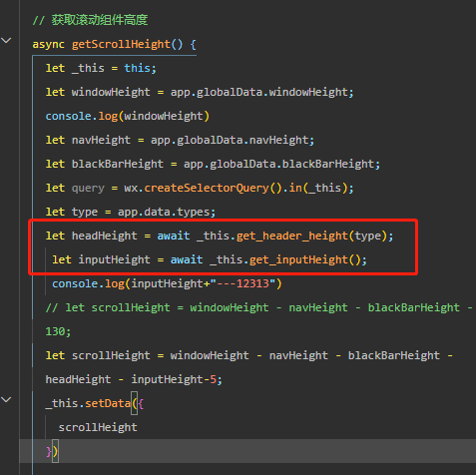Click the getScrollHeight function name
This screenshot has height=475, width=476.
coord(121,44)
